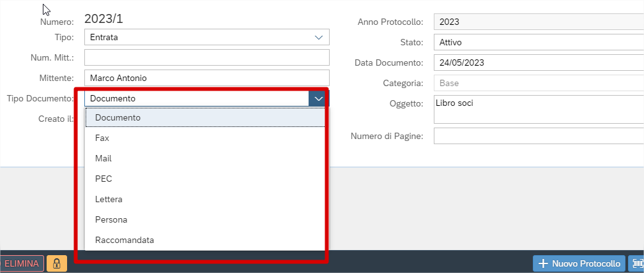Click the yellow lock icon button
This screenshot has height=273, width=644.
click(x=57, y=263)
